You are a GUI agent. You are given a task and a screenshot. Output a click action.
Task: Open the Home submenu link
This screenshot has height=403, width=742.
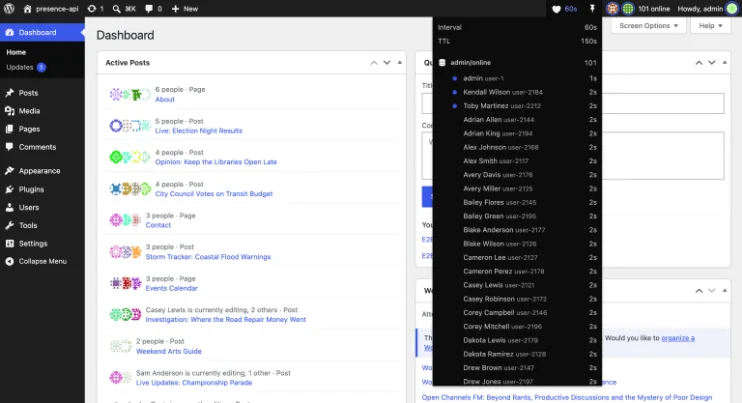(16, 52)
